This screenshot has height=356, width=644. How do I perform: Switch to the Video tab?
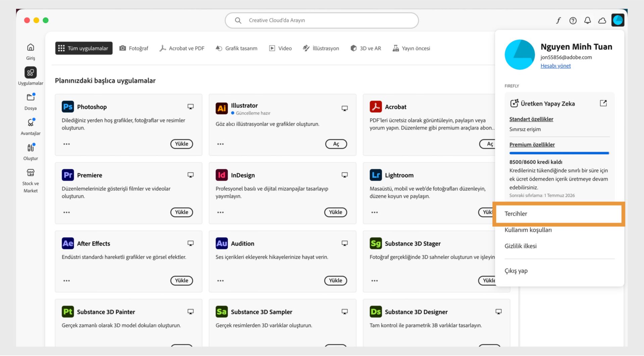[280, 48]
